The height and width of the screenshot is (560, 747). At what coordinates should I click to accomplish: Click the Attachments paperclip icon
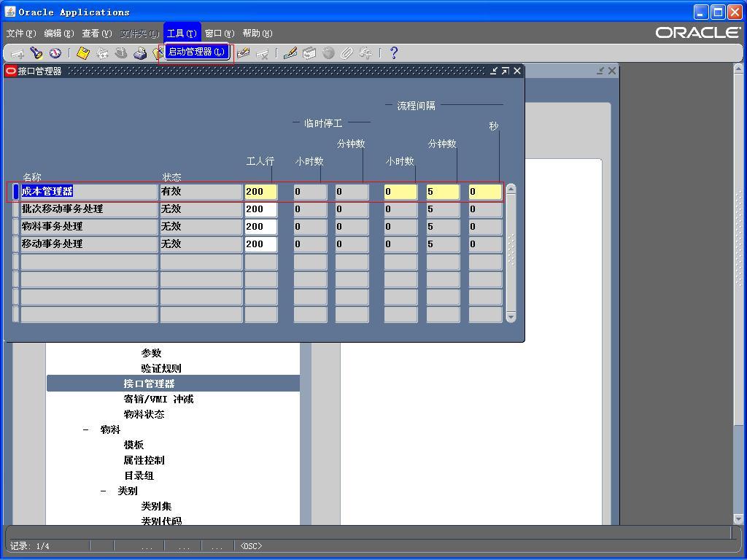tap(347, 52)
